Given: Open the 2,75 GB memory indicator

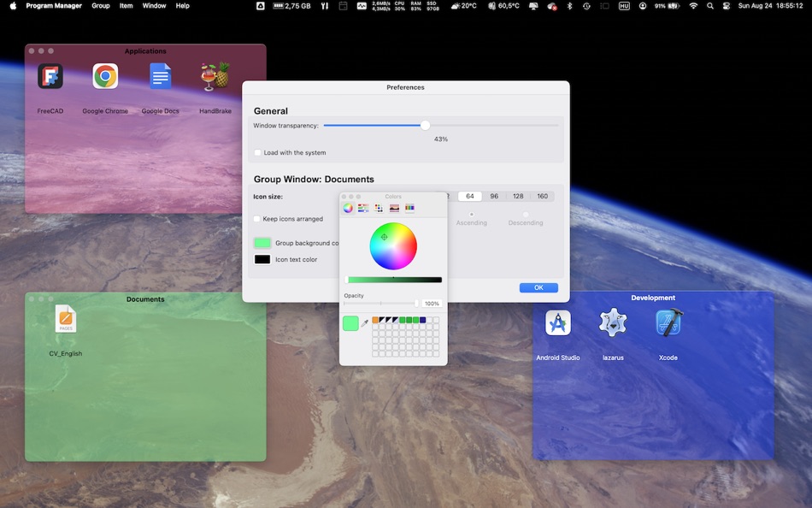Looking at the screenshot, I should [x=292, y=6].
